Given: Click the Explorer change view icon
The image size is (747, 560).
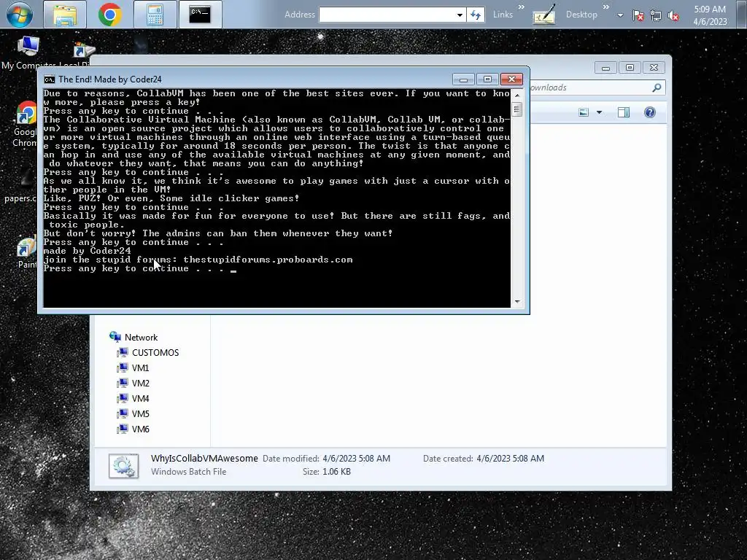Looking at the screenshot, I should tap(584, 112).
